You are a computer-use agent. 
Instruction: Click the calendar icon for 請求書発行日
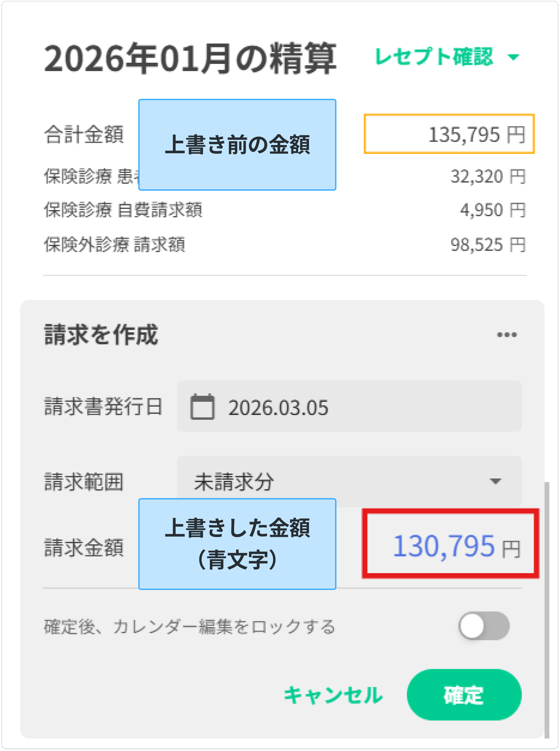point(202,407)
